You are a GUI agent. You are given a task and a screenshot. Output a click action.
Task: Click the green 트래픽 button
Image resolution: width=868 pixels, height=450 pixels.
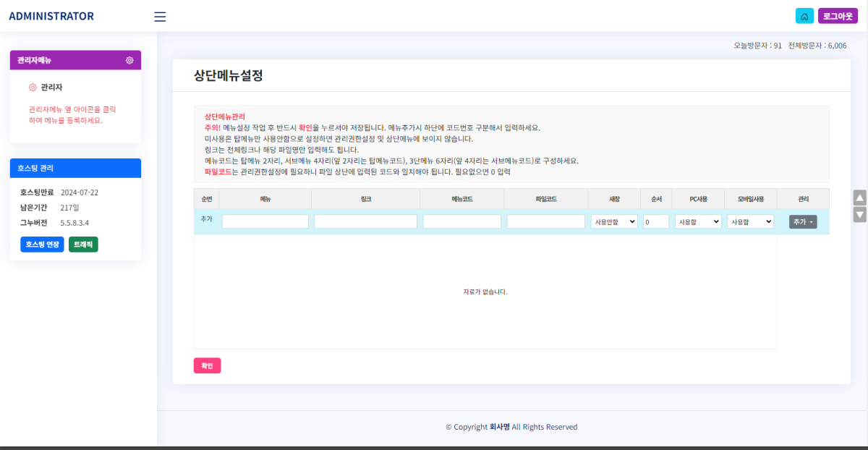pos(83,245)
